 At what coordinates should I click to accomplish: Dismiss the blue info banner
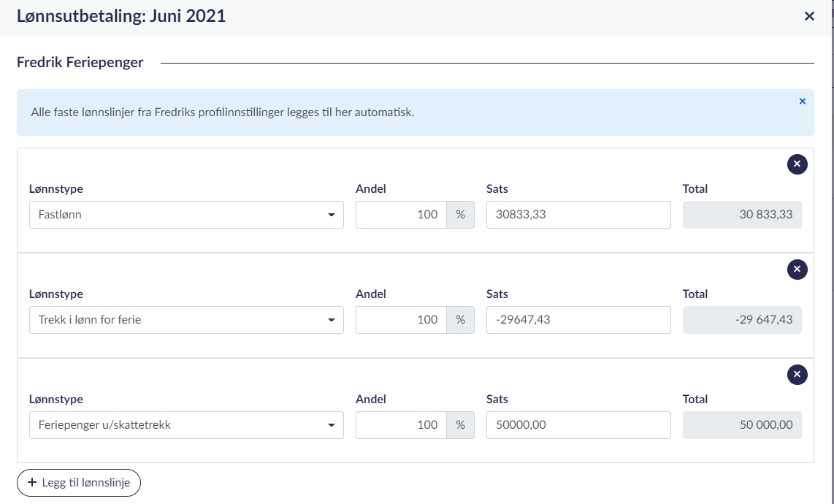click(802, 102)
